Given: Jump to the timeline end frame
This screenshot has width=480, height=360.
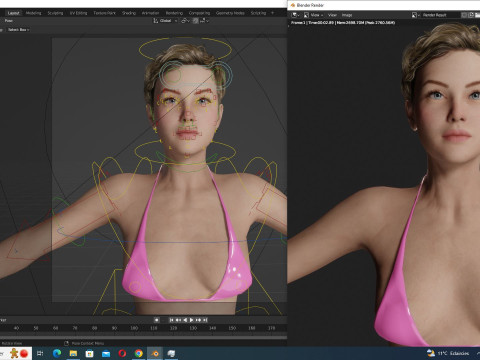Looking at the screenshot, I should 205,320.
